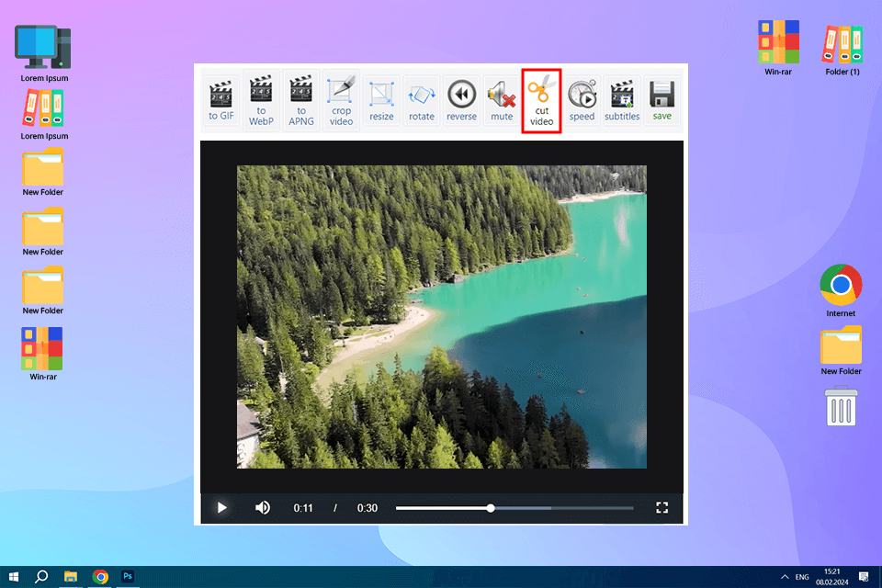Select the mute audio tool

point(502,101)
